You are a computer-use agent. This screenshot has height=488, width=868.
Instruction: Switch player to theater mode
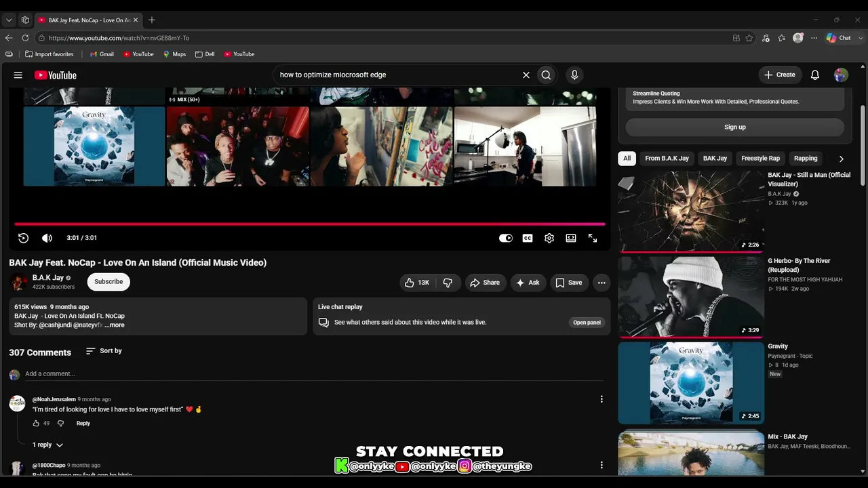click(x=571, y=238)
